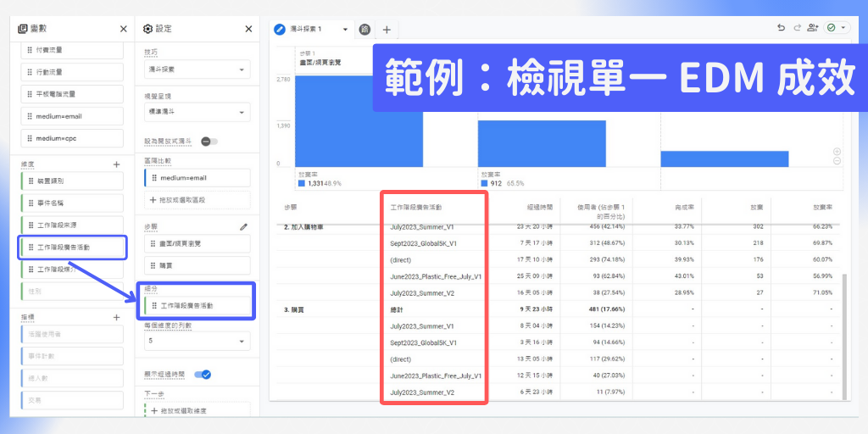This screenshot has width=868, height=434.
Task: Zoom out on the funnel chart
Action: [837, 160]
